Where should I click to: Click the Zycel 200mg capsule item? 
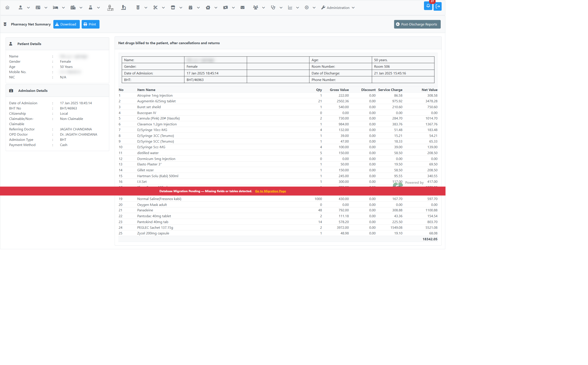click(153, 233)
